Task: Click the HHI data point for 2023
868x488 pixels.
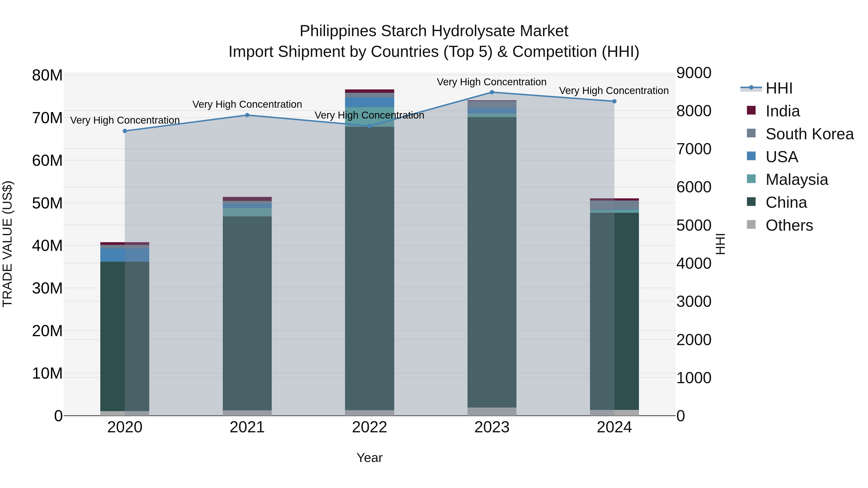Action: pyautogui.click(x=492, y=92)
